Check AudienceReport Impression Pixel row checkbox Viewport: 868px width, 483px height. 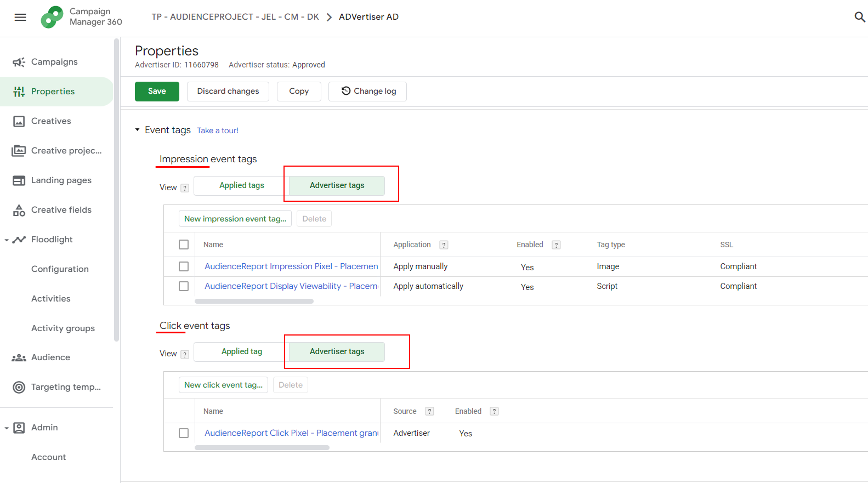point(184,266)
